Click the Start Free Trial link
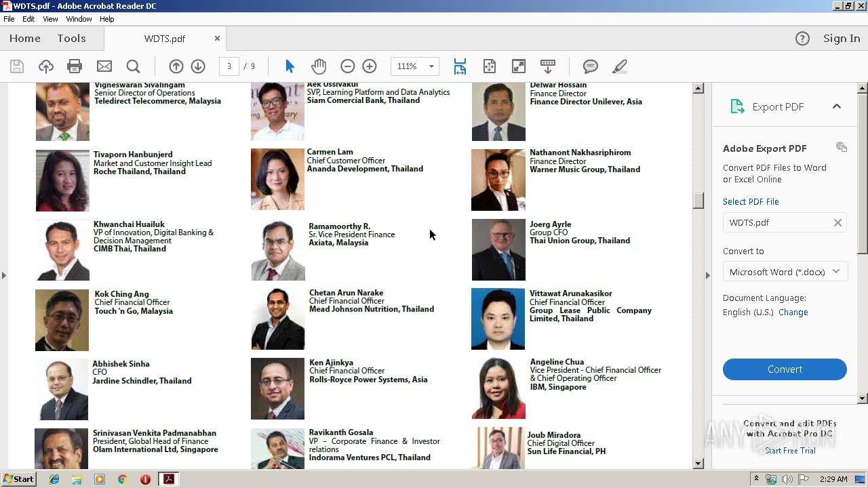 pyautogui.click(x=790, y=451)
